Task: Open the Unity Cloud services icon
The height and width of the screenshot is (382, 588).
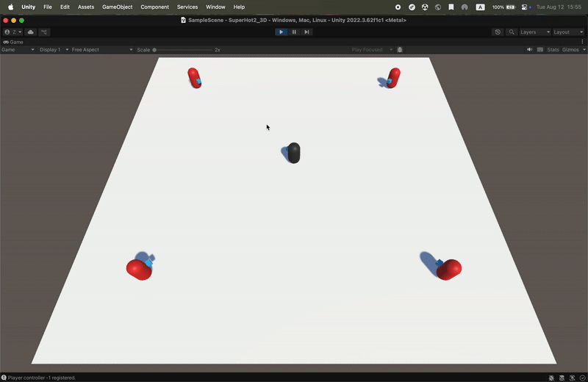Action: (31, 32)
